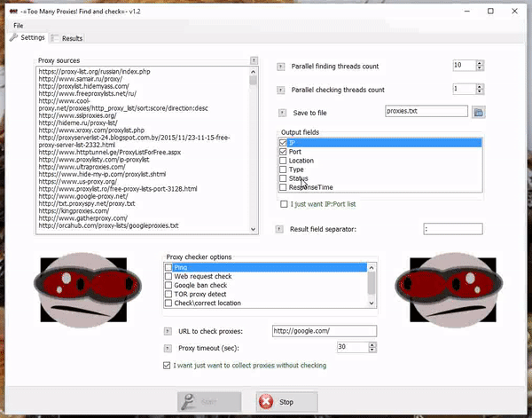This screenshot has height=418, width=532.
Task: Click source line http://www.gatherproxy.com/
Action: click(x=83, y=218)
